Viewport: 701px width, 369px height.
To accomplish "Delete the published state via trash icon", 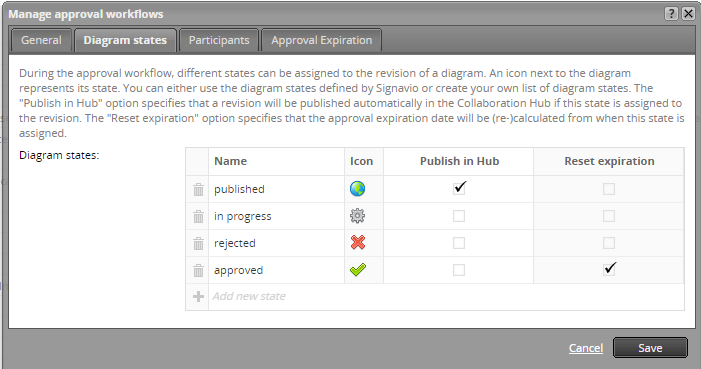I will pos(198,189).
